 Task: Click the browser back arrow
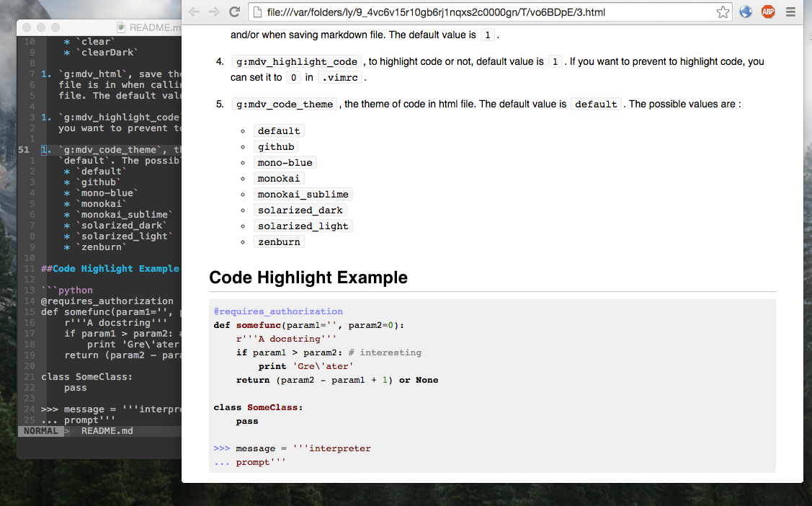pos(195,12)
